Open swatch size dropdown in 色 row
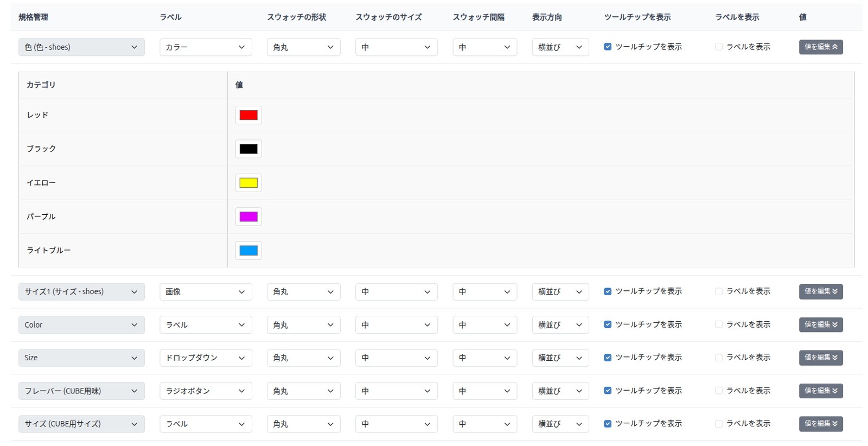The width and height of the screenshot is (868, 446). pyautogui.click(x=396, y=47)
